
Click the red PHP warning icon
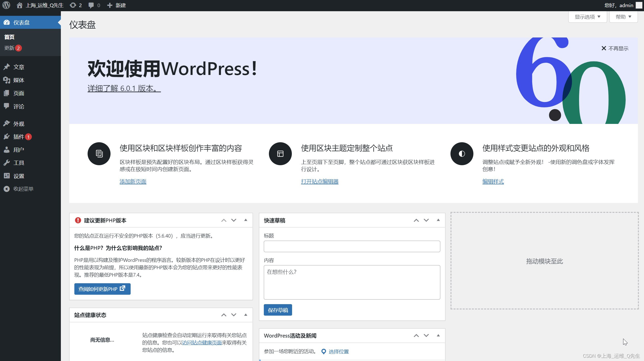pos(78,220)
